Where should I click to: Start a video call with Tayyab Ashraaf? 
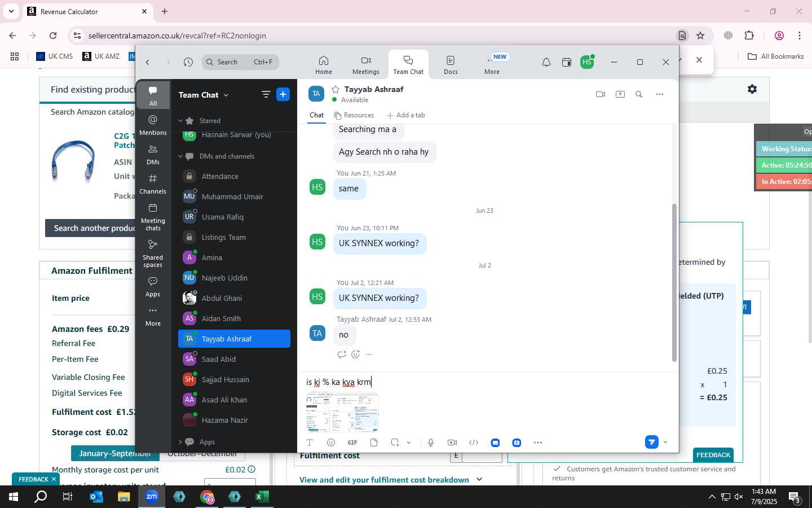coord(601,94)
